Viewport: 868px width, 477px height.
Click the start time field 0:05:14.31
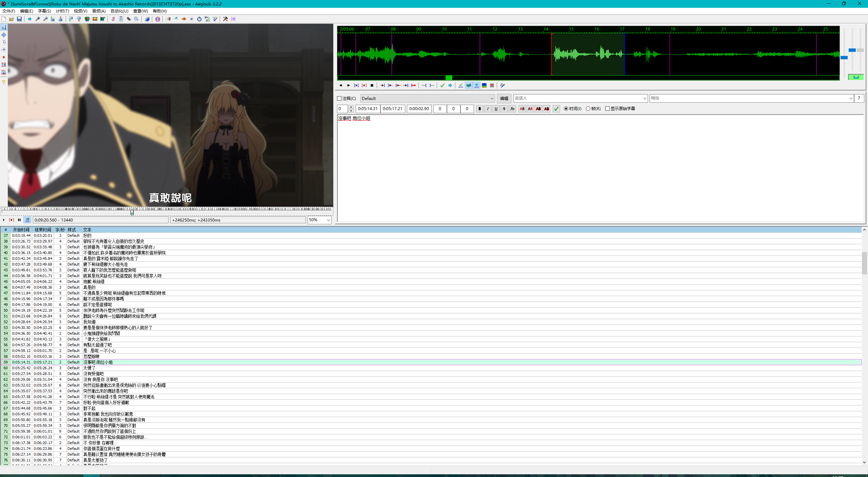click(x=368, y=109)
